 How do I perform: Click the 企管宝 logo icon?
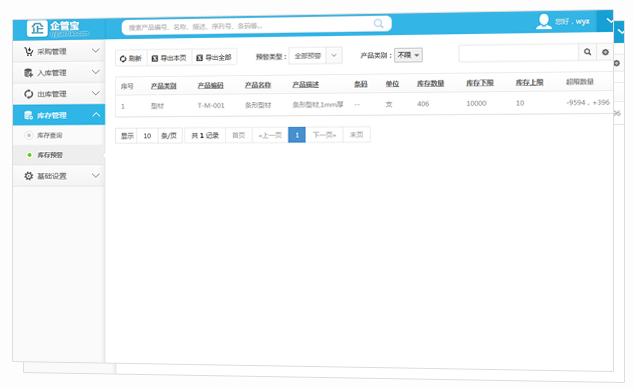point(37,28)
